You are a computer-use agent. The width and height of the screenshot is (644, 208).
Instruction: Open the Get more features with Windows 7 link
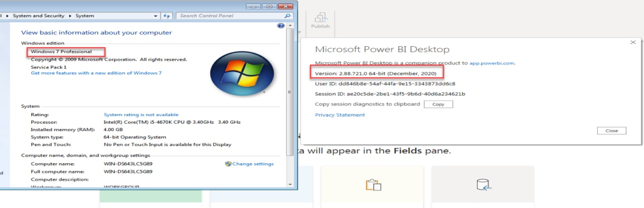click(x=96, y=73)
